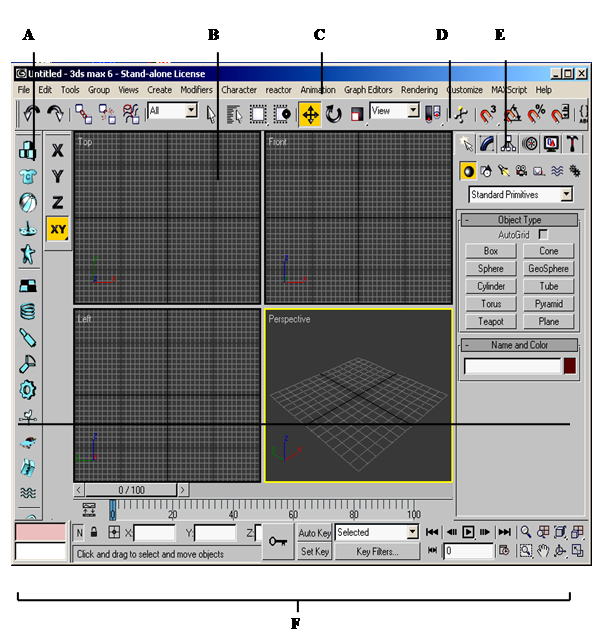Toggle Set Key animation mode
Screen dimensions: 596x642
[x=314, y=552]
